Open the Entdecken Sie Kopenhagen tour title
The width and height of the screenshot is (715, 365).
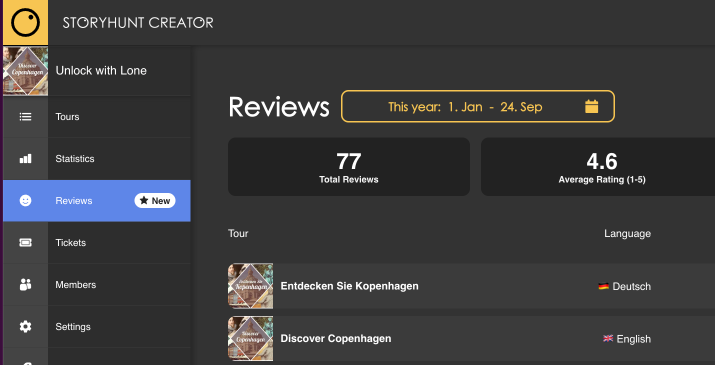click(349, 286)
